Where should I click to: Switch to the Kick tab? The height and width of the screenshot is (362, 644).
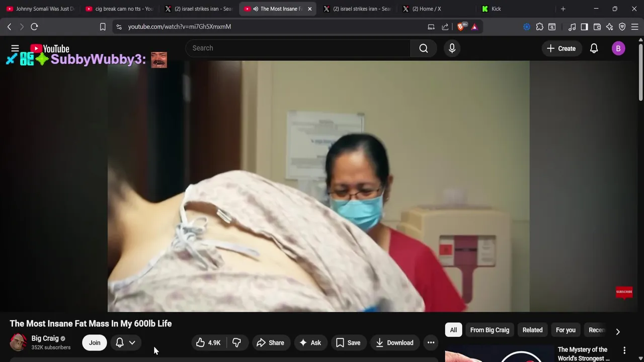click(516, 9)
